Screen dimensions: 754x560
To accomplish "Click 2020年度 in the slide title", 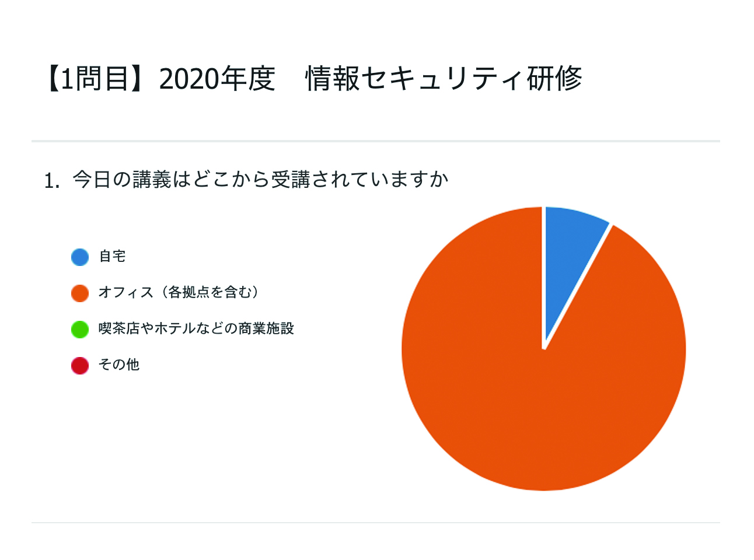I will point(217,79).
